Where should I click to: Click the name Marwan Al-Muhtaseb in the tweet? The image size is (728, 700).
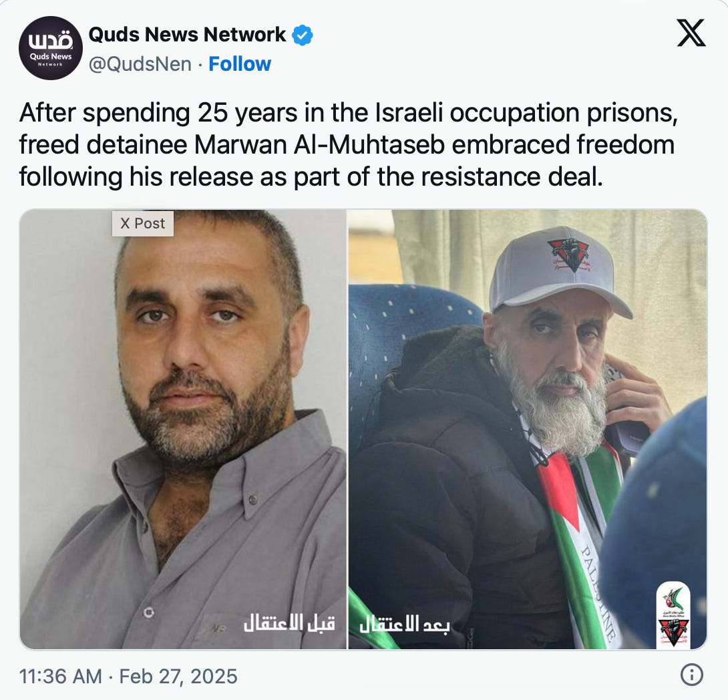pyautogui.click(x=319, y=145)
